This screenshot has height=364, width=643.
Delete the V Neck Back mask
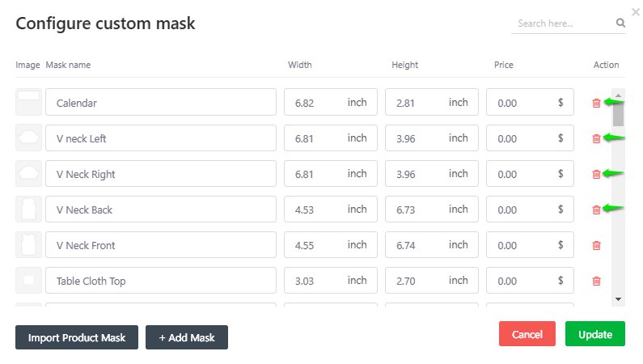[x=597, y=210]
